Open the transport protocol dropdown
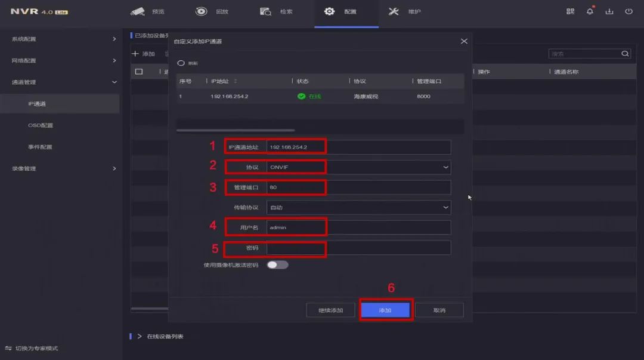The image size is (644, 360). (x=358, y=207)
